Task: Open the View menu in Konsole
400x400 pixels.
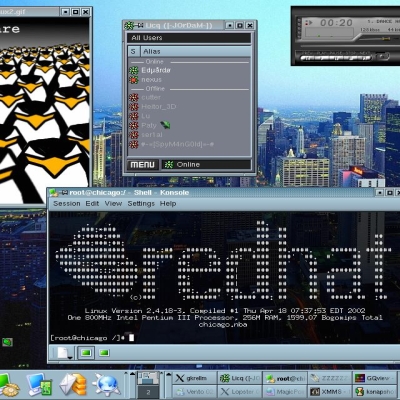Action: 113,203
